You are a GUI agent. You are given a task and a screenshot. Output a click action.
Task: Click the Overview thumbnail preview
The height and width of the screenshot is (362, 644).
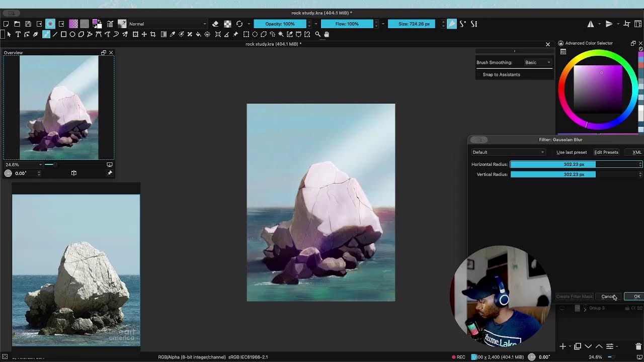tap(59, 108)
